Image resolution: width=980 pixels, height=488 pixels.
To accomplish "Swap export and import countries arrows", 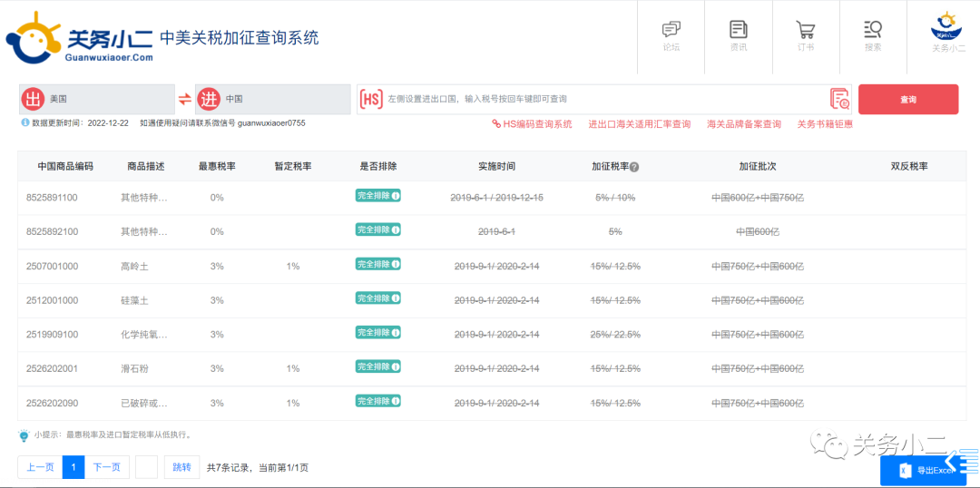I will coord(185,99).
